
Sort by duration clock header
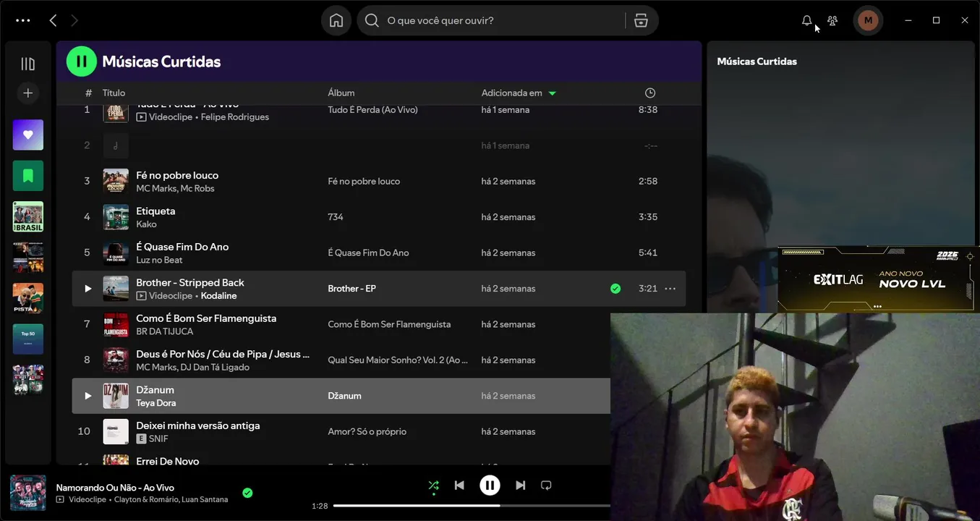pyautogui.click(x=650, y=93)
